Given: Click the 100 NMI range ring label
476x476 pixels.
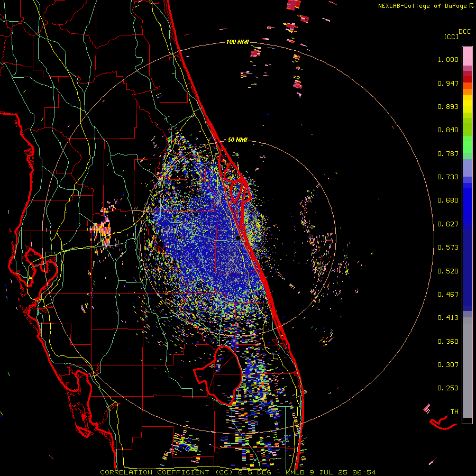Looking at the screenshot, I should (237, 42).
